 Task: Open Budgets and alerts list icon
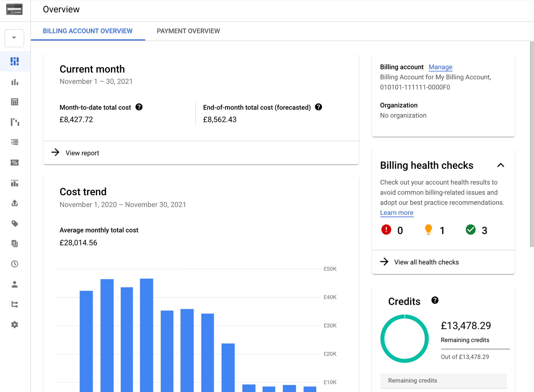point(15,142)
